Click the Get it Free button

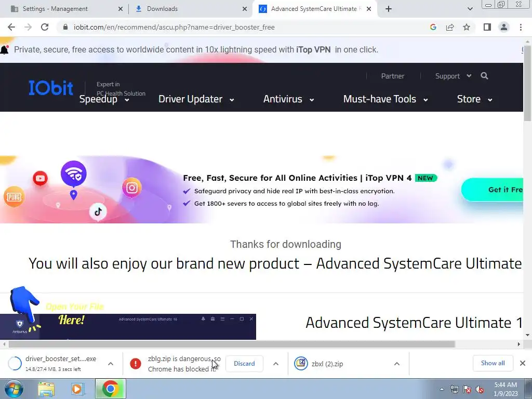[493, 190]
